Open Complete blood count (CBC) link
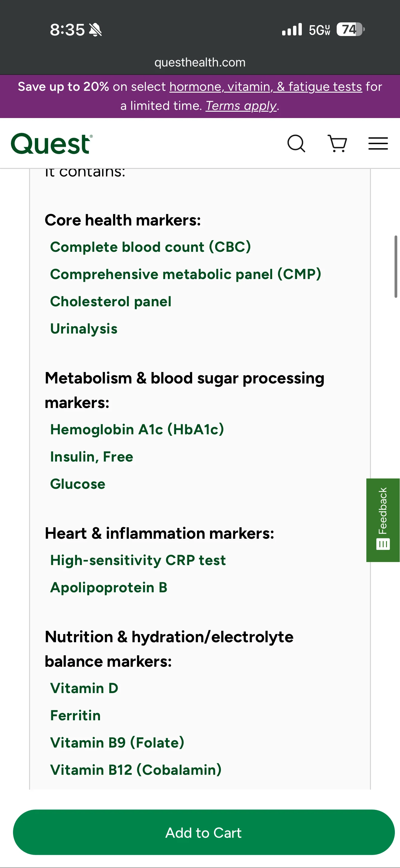 [x=150, y=247]
